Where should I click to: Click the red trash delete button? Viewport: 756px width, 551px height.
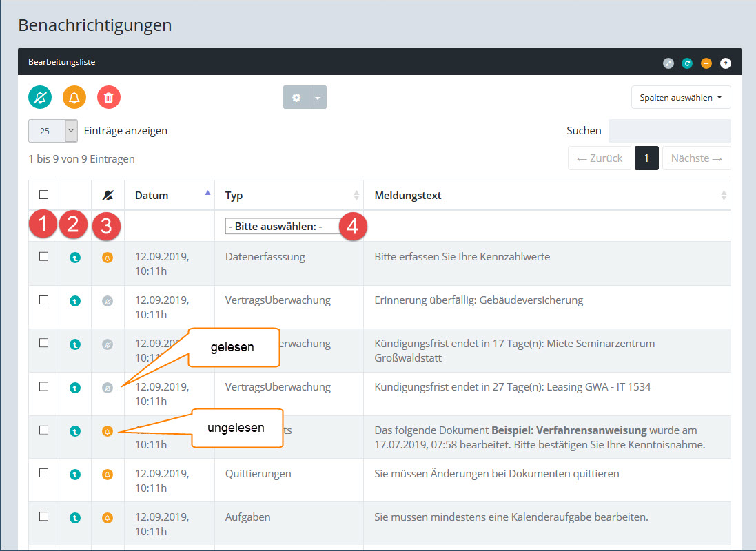coord(109,97)
